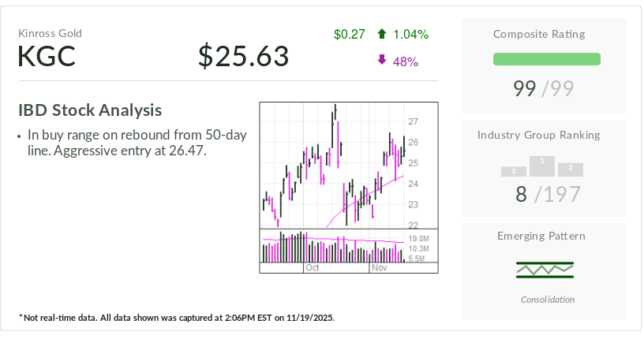Click the green Composite Rating bar
The height and width of the screenshot is (339, 644).
pyautogui.click(x=546, y=59)
